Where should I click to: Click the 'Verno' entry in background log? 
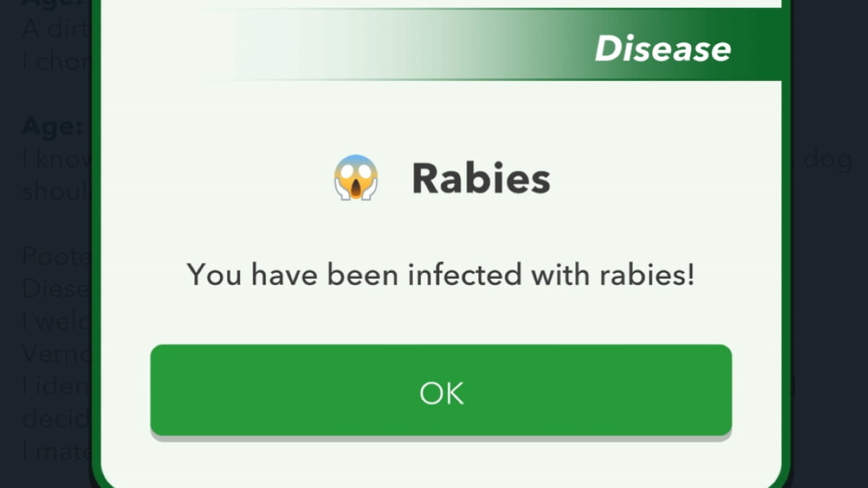(56, 354)
